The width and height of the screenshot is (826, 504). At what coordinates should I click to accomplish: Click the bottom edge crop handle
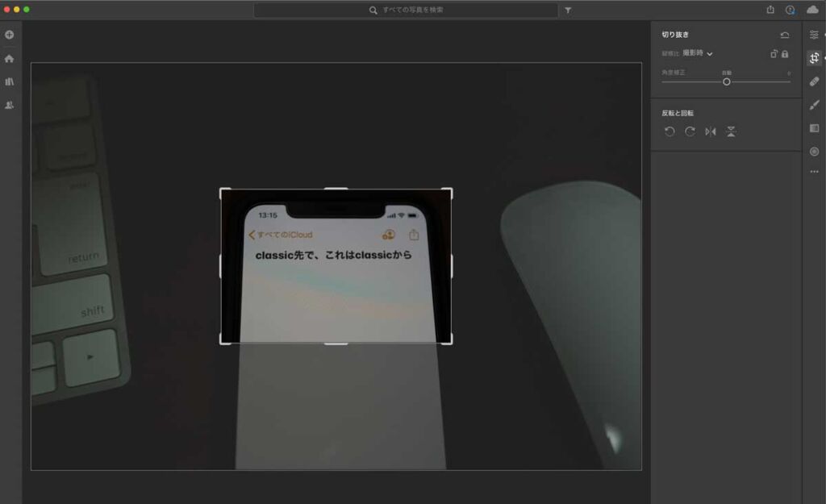(x=336, y=344)
